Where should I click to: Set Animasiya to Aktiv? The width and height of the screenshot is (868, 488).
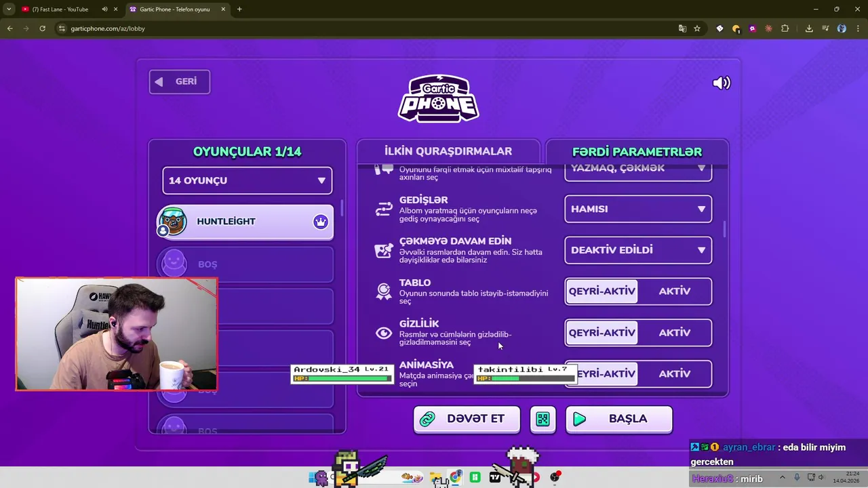tap(675, 374)
